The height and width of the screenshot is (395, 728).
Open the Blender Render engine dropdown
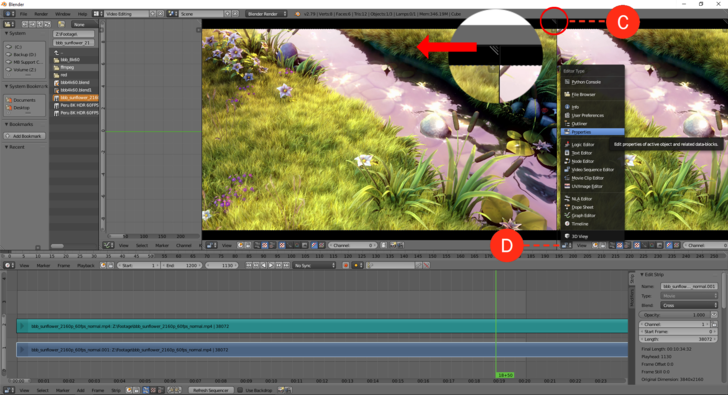pyautogui.click(x=266, y=14)
